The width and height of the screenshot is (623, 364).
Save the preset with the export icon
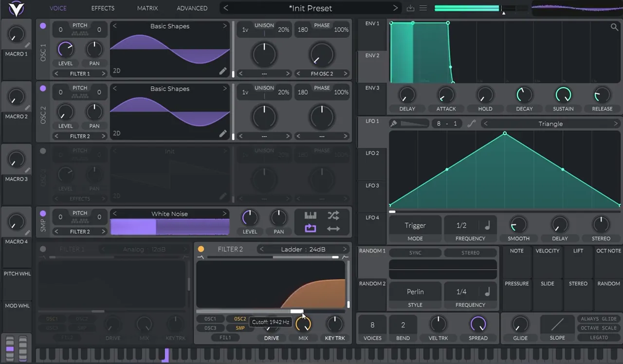pyautogui.click(x=410, y=8)
